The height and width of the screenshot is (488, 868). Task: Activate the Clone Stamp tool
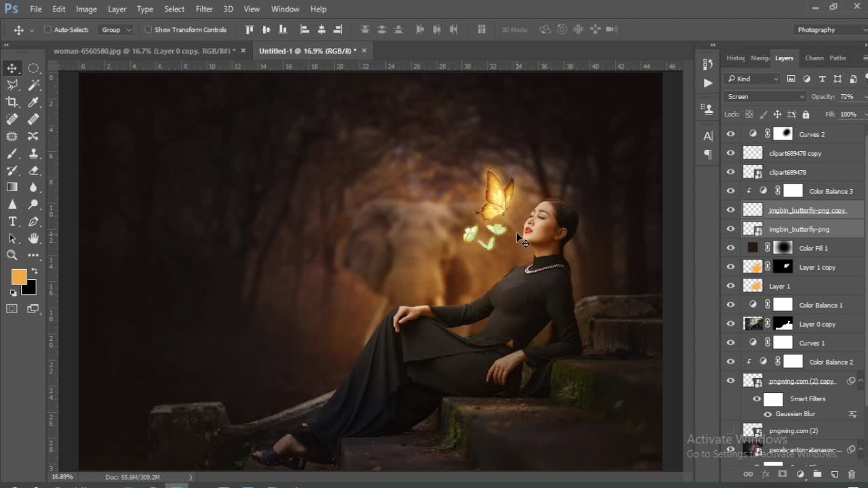pyautogui.click(x=33, y=153)
